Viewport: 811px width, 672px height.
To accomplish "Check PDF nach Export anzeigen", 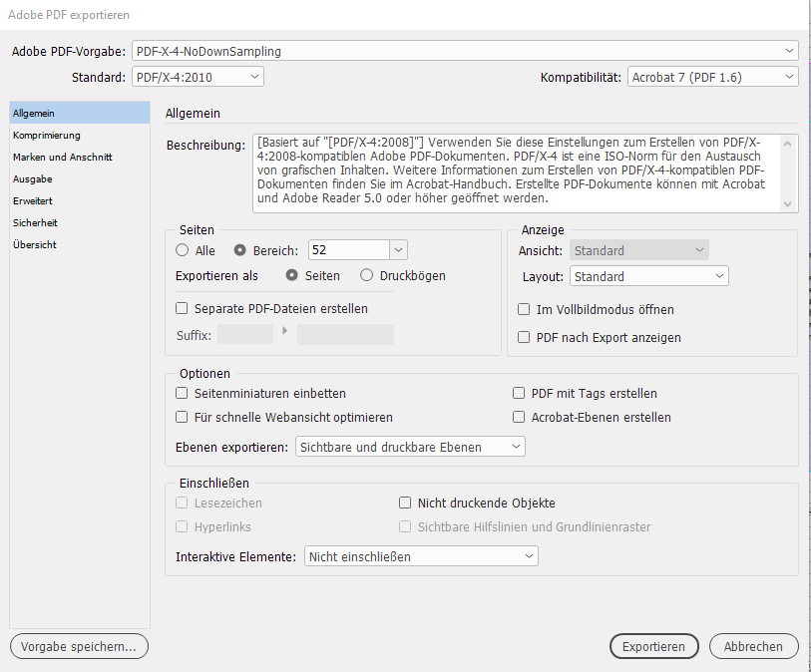I will (x=523, y=337).
